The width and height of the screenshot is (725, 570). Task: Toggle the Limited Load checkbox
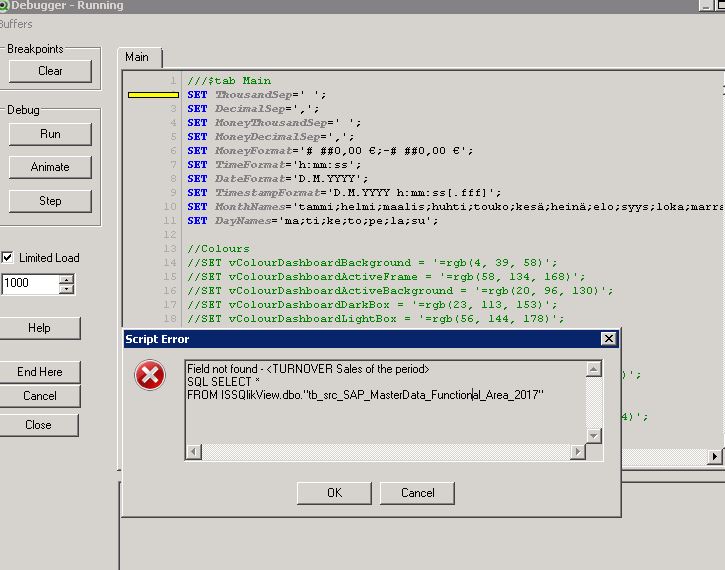[7, 257]
